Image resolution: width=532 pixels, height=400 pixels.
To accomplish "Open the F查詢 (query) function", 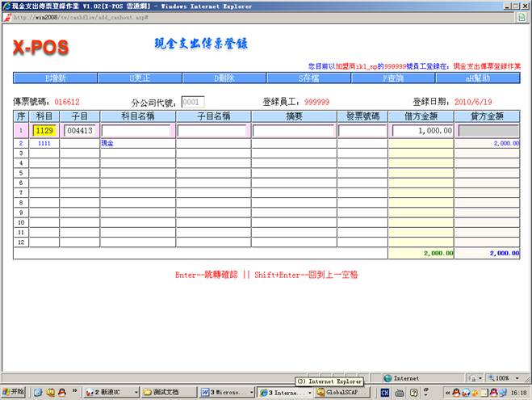I will pos(392,78).
